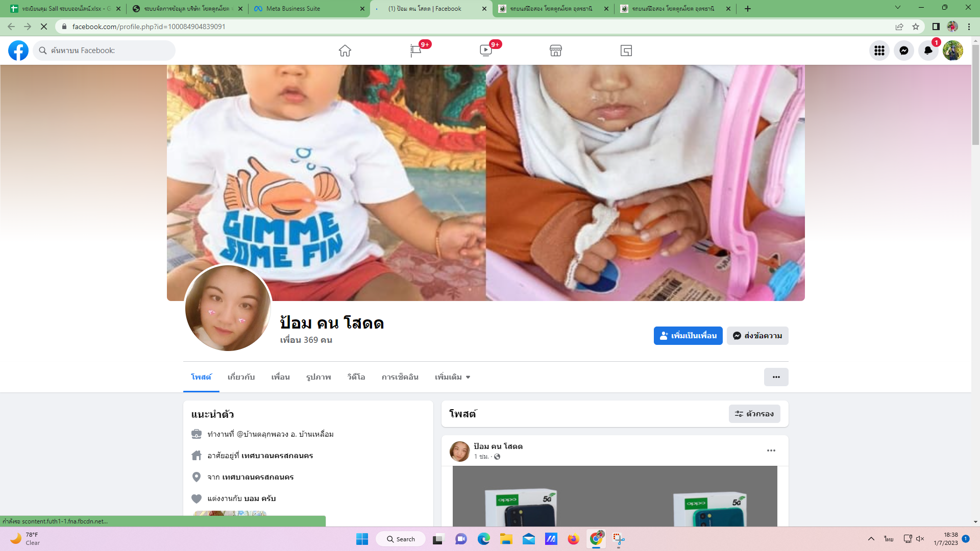Open the Pages flag icon

pyautogui.click(x=415, y=51)
